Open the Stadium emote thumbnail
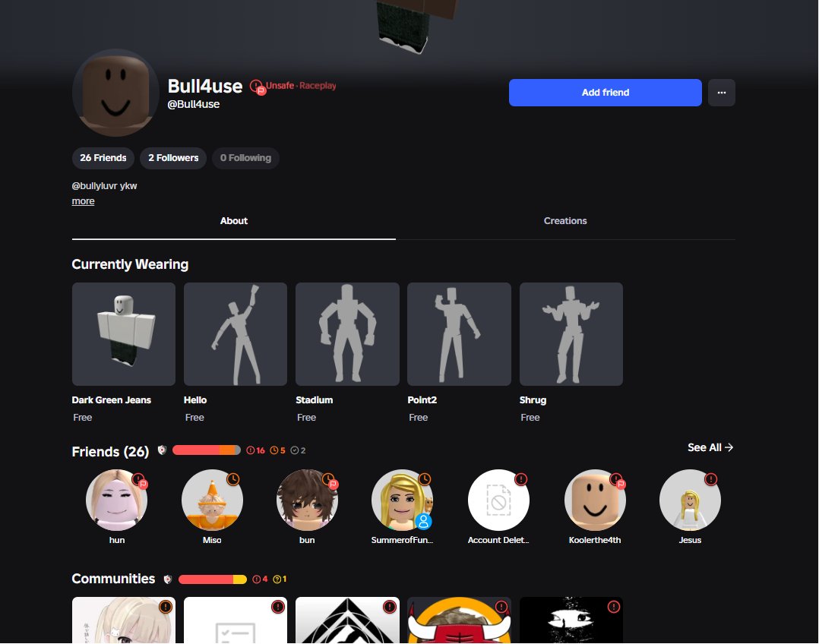Viewport: 819px width, 644px height. (347, 334)
